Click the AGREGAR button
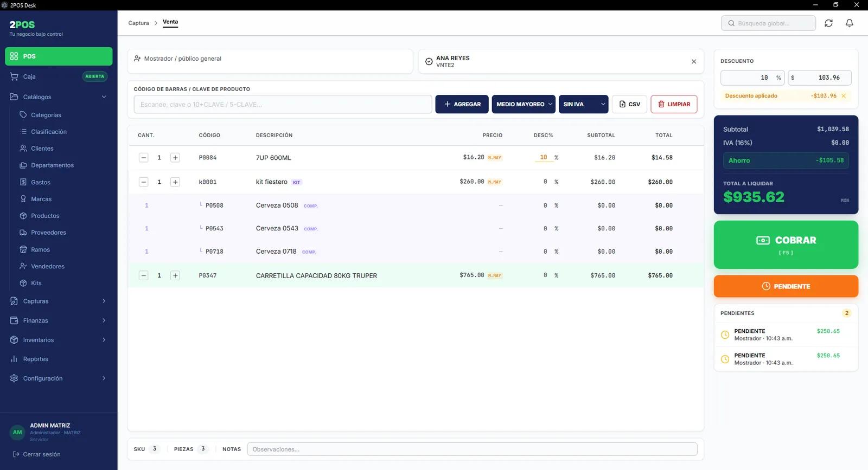Image resolution: width=868 pixels, height=470 pixels. [x=462, y=104]
